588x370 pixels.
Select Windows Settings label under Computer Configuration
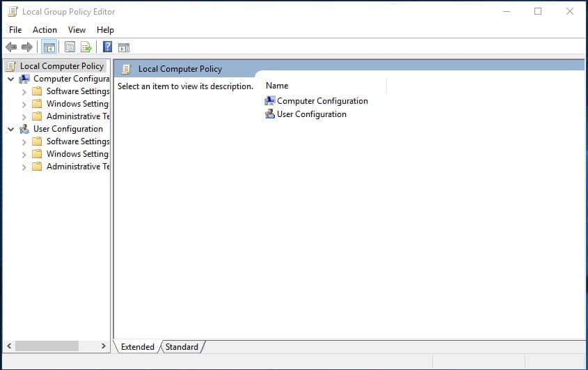pyautogui.click(x=78, y=104)
